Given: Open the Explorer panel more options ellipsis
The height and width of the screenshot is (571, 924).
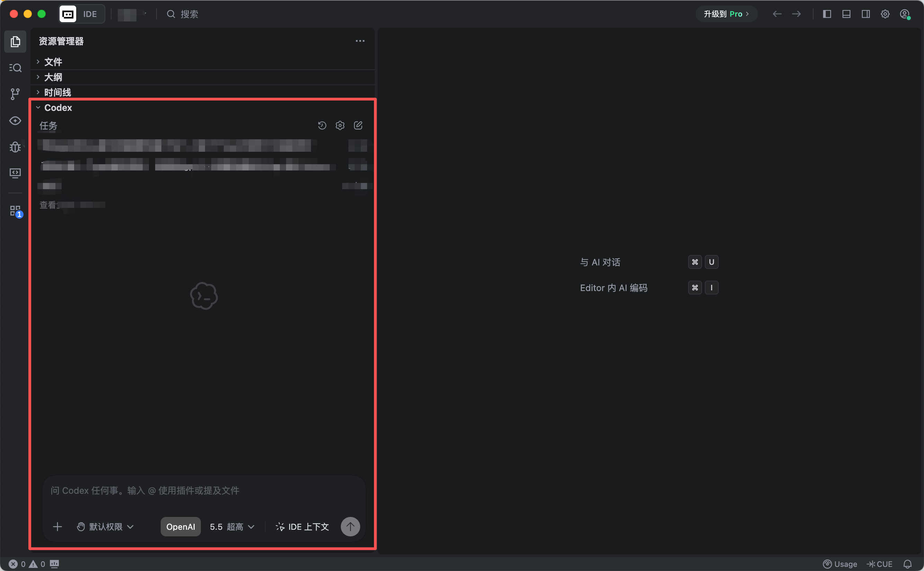Looking at the screenshot, I should coord(360,41).
